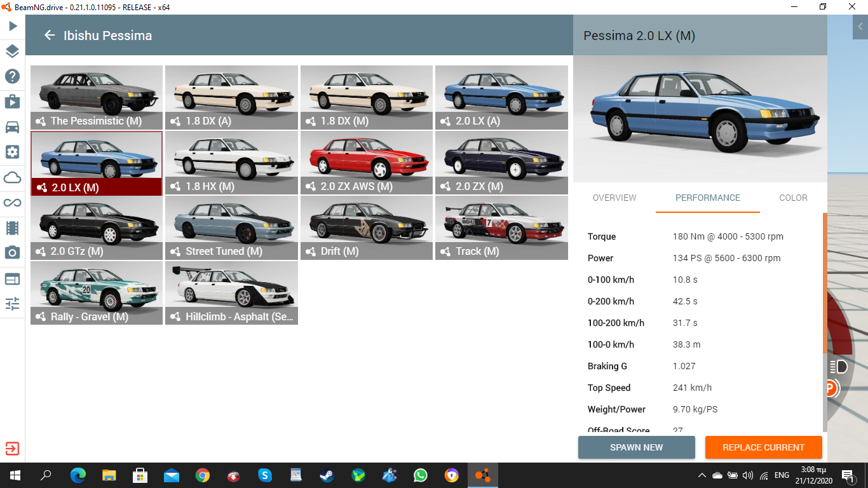The height and width of the screenshot is (488, 868).
Task: Select the 2.0 LX (A) configuration
Action: click(x=501, y=98)
